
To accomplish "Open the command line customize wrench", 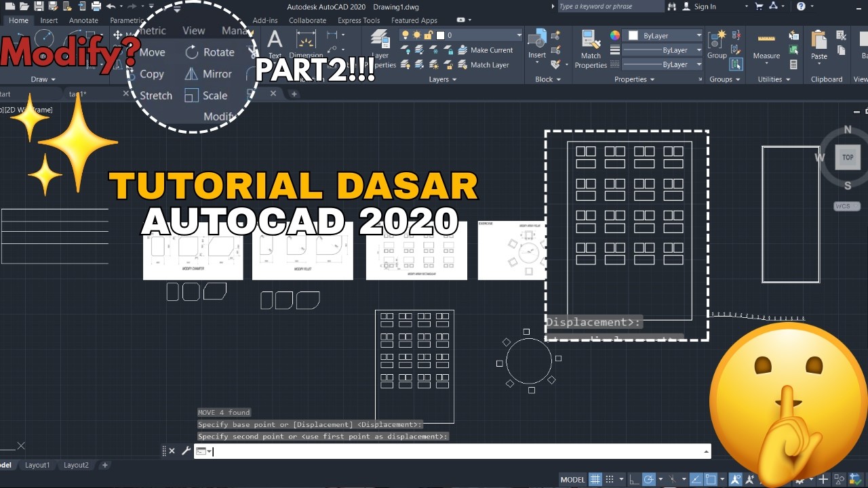I will (186, 451).
